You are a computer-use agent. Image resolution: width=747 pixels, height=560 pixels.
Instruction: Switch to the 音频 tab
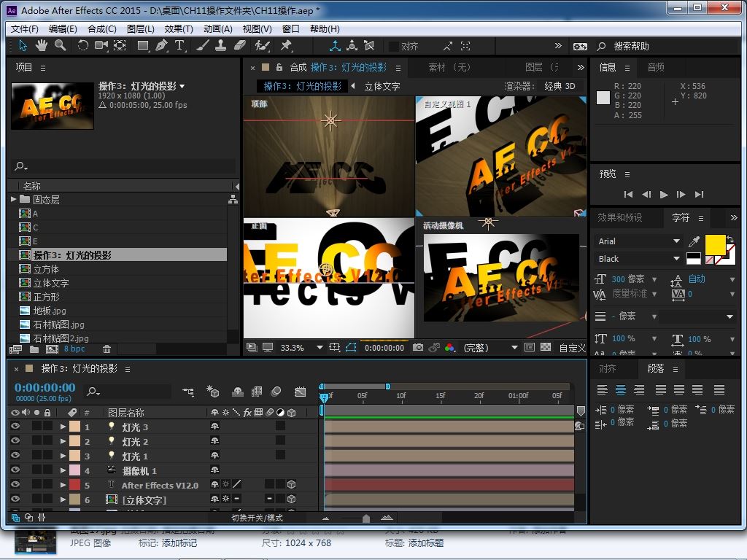(656, 67)
